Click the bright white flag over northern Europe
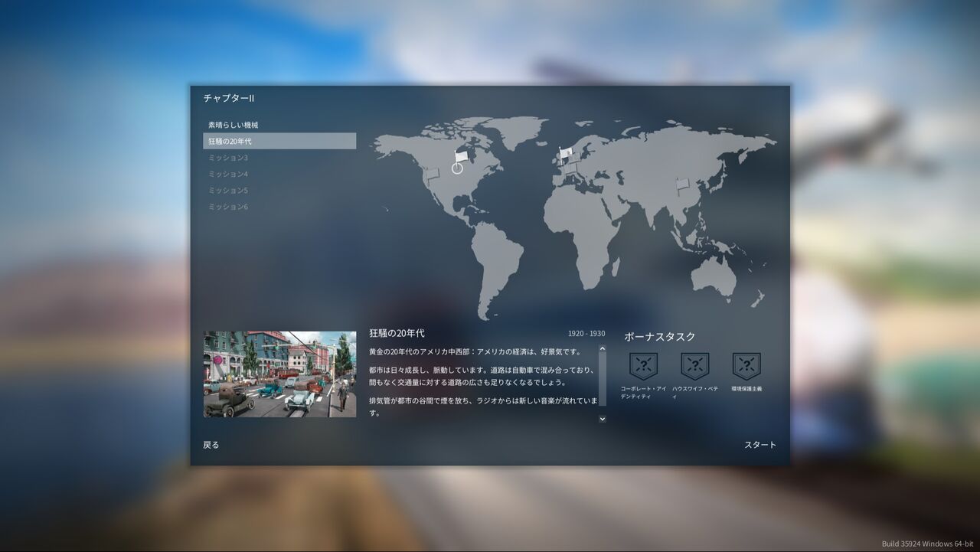This screenshot has height=552, width=980. (x=565, y=154)
